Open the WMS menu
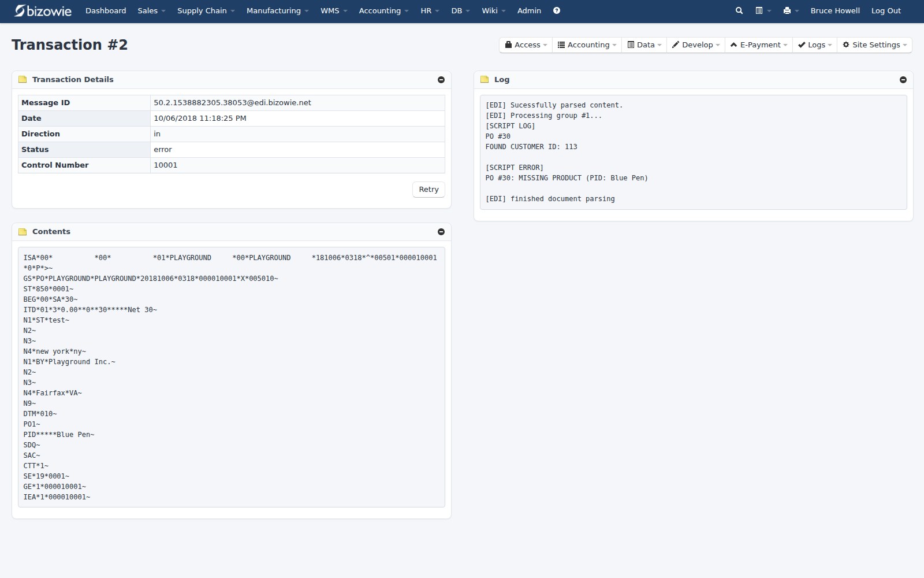 [334, 10]
